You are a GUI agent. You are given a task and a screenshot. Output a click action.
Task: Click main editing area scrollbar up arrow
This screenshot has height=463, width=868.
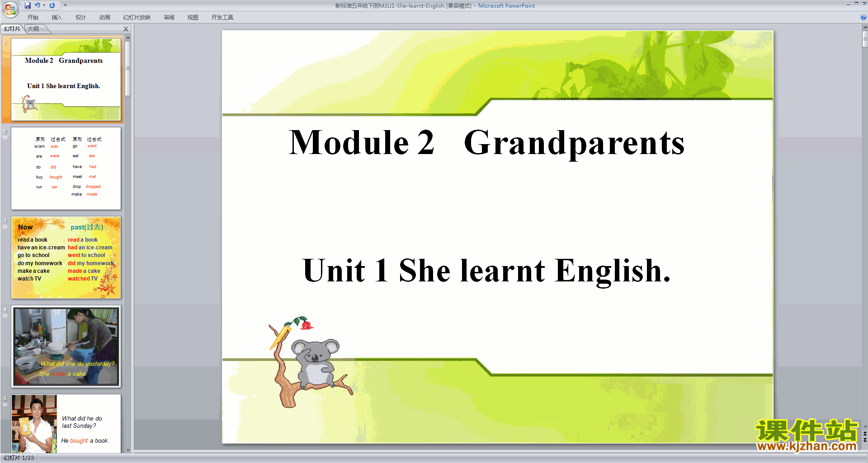point(865,28)
